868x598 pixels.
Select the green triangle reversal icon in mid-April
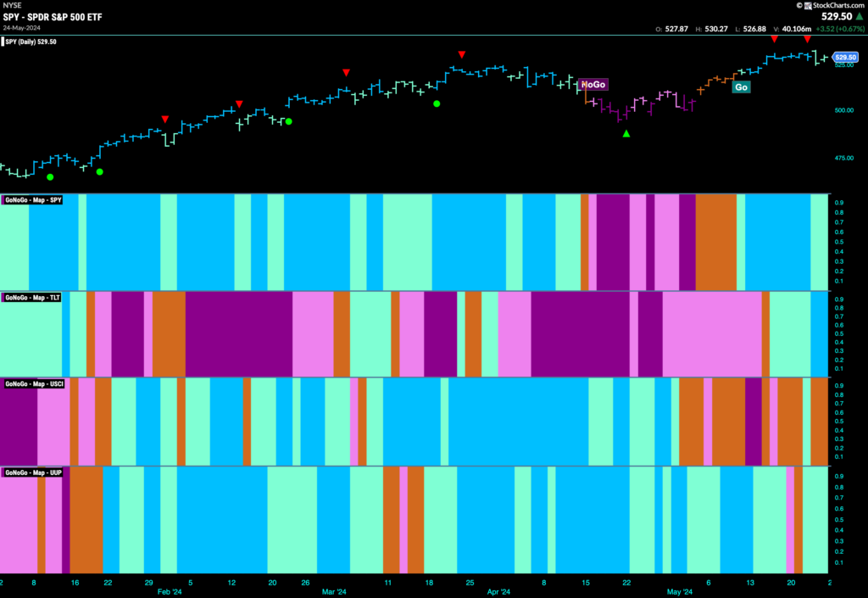(x=625, y=131)
